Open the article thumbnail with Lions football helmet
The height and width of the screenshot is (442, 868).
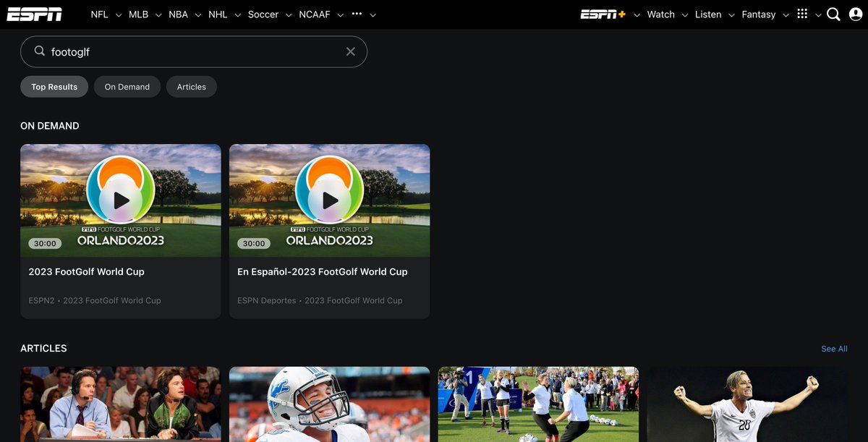(329, 404)
